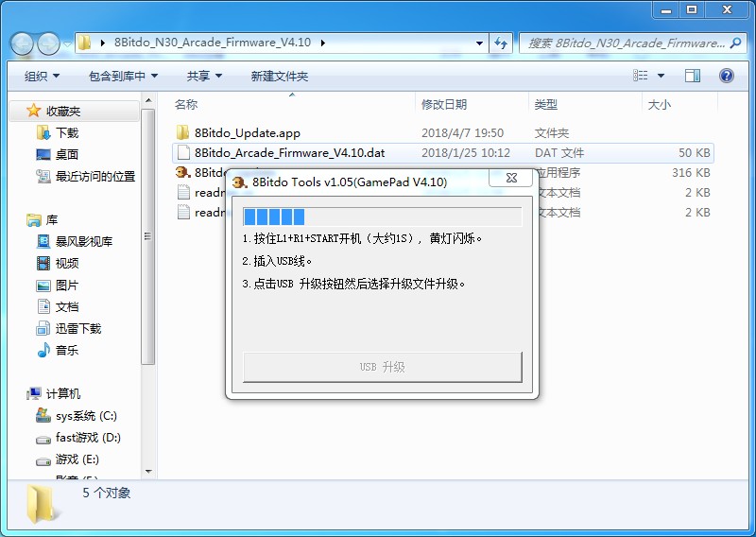Open the view options dropdown arrow
This screenshot has height=537, width=756.
(661, 76)
